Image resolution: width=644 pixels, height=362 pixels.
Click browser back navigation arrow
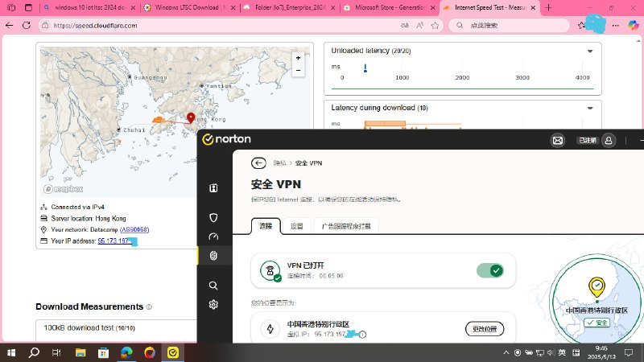pos(9,26)
